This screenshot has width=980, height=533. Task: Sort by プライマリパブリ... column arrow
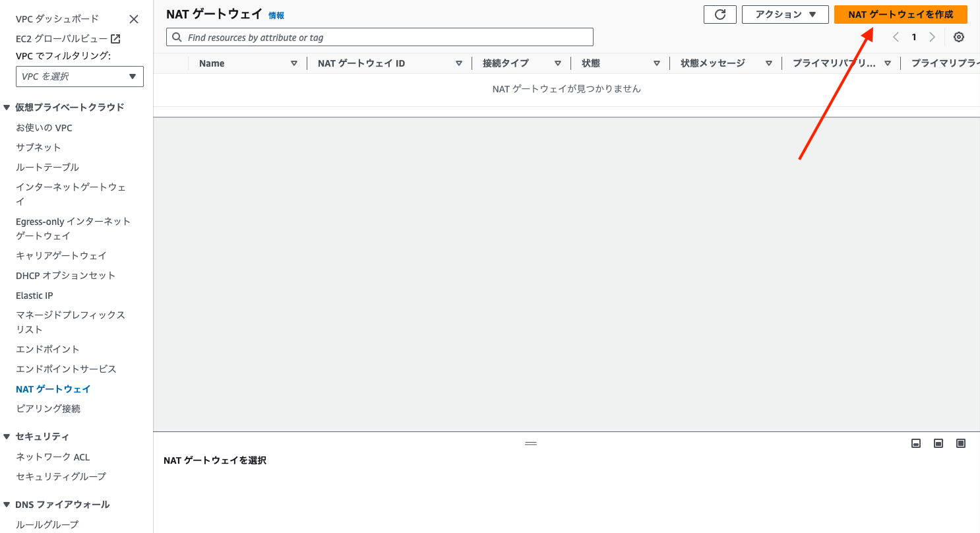pyautogui.click(x=888, y=63)
